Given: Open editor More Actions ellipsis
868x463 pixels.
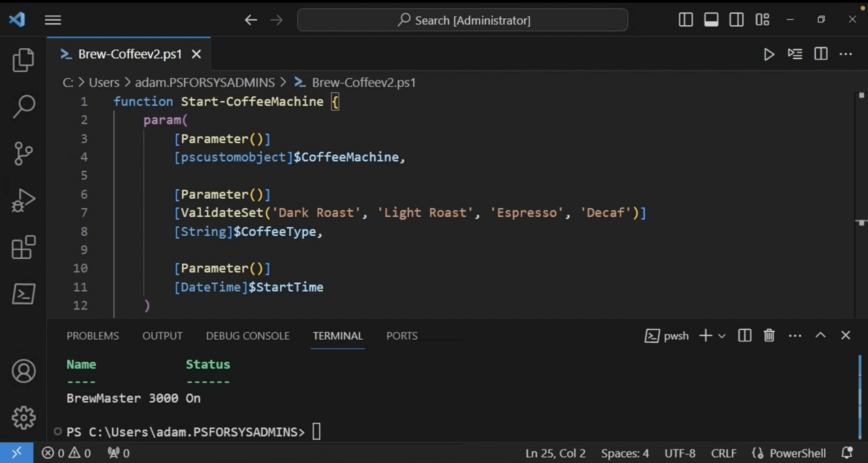Looking at the screenshot, I should point(846,54).
